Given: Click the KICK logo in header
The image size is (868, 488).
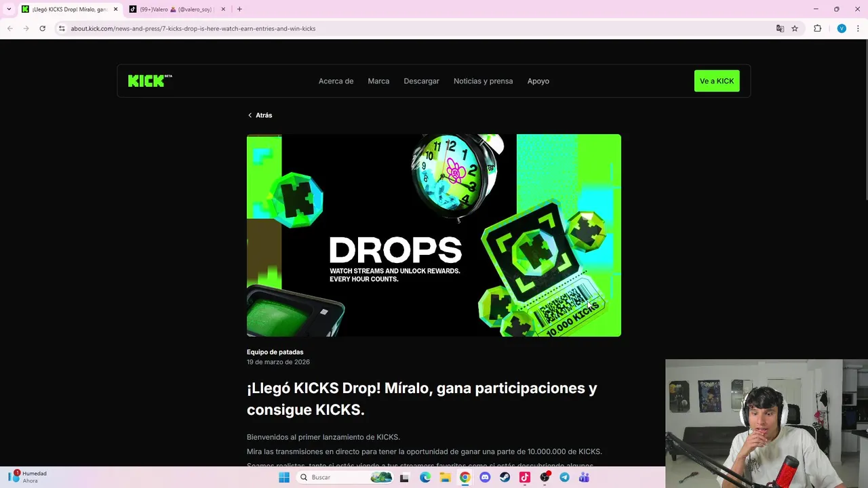Looking at the screenshot, I should pos(150,81).
